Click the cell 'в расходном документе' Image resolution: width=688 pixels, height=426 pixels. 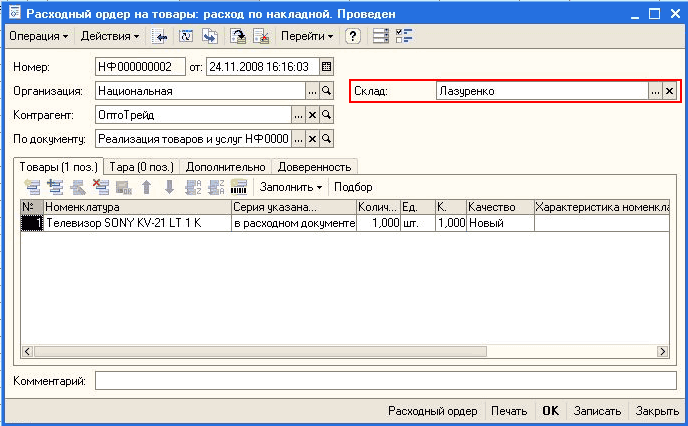tap(294, 223)
